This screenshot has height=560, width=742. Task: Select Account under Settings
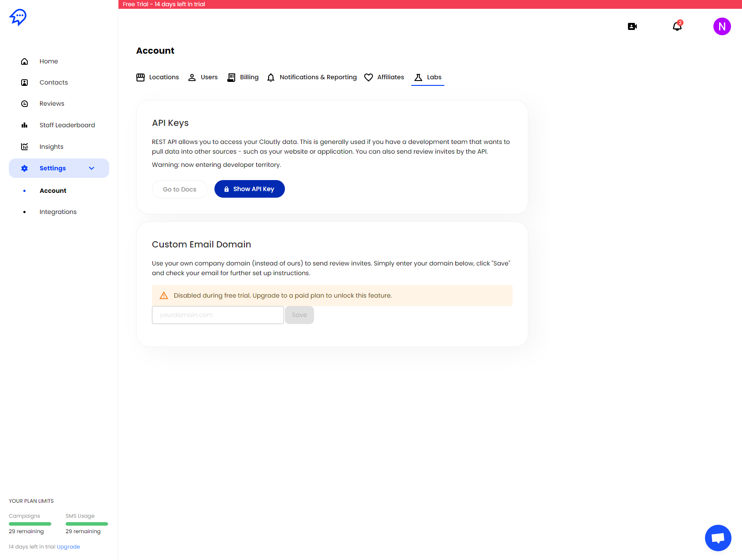point(53,191)
